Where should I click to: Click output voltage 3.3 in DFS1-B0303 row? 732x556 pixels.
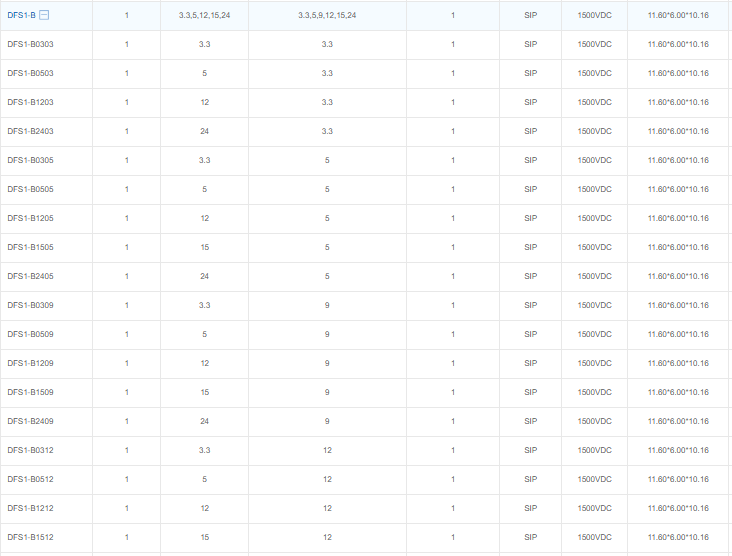[327, 44]
